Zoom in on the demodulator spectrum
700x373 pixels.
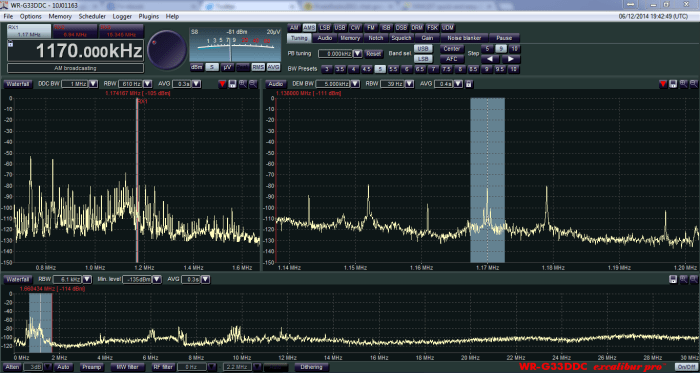pos(683,84)
